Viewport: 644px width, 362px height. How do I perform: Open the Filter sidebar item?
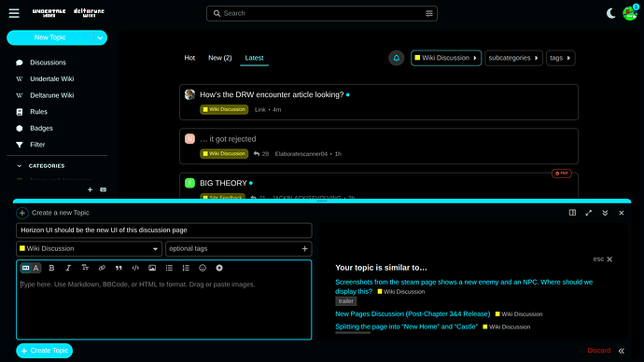click(x=37, y=145)
